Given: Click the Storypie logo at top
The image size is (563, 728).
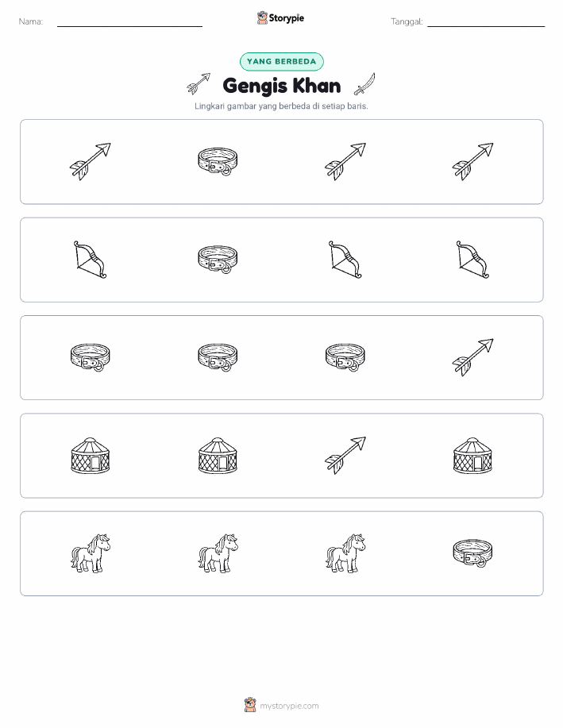Looking at the screenshot, I should pos(280,18).
